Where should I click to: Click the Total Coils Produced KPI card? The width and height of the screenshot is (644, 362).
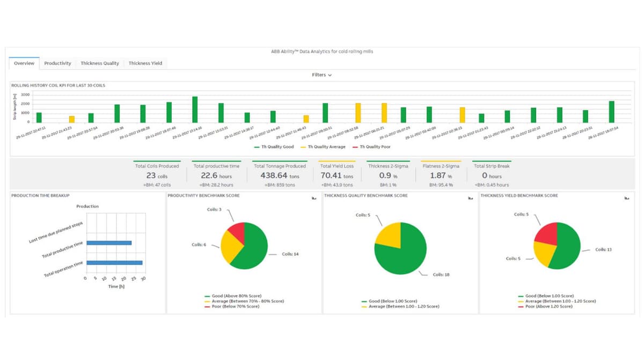tap(157, 175)
